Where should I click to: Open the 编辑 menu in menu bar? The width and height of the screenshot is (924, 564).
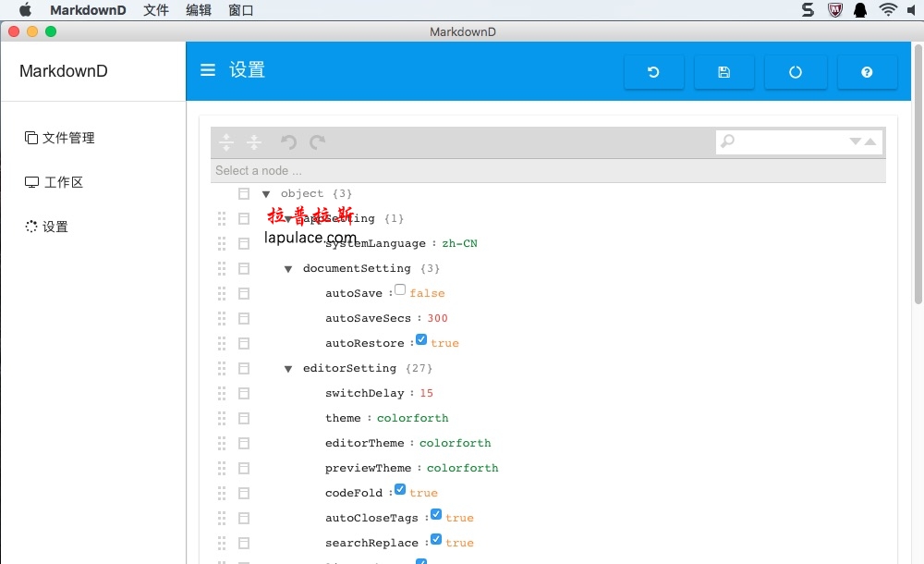click(199, 10)
